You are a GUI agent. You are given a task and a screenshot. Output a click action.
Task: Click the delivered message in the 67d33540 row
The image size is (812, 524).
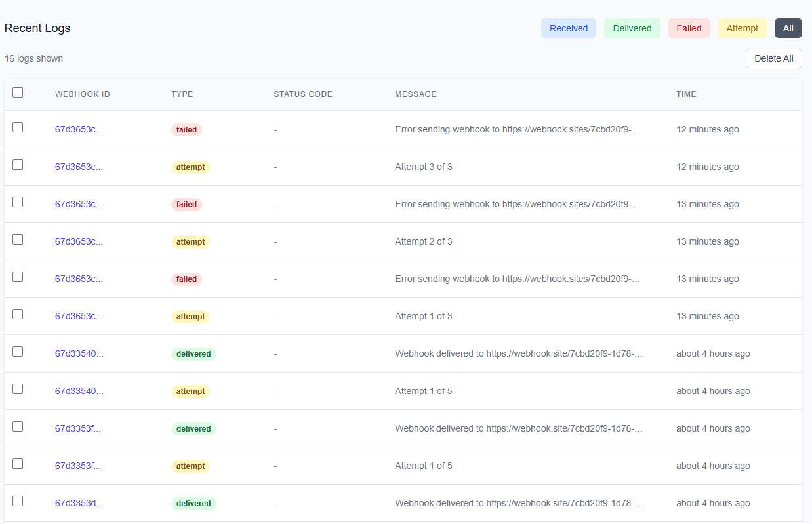[519, 353]
